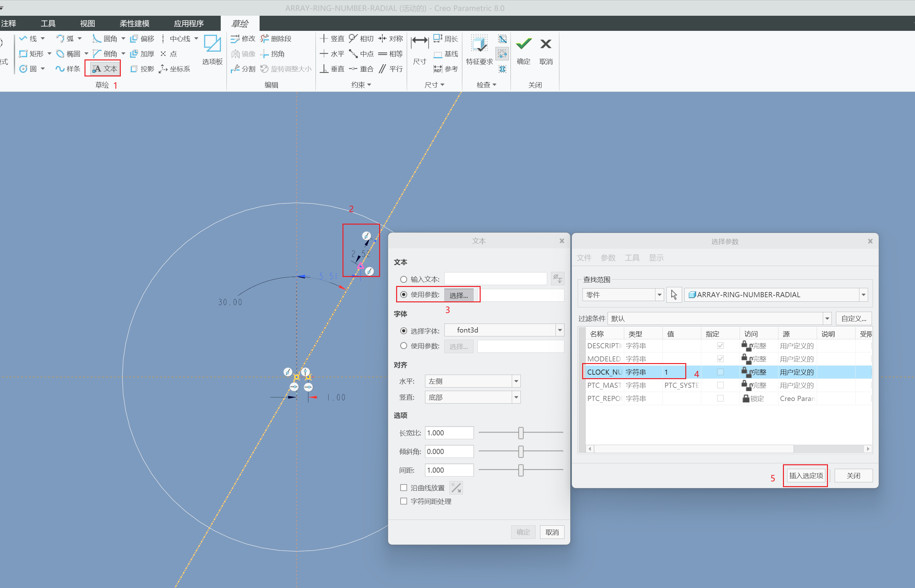Click the 删除段 (Delete Segment) tool

tap(276, 39)
